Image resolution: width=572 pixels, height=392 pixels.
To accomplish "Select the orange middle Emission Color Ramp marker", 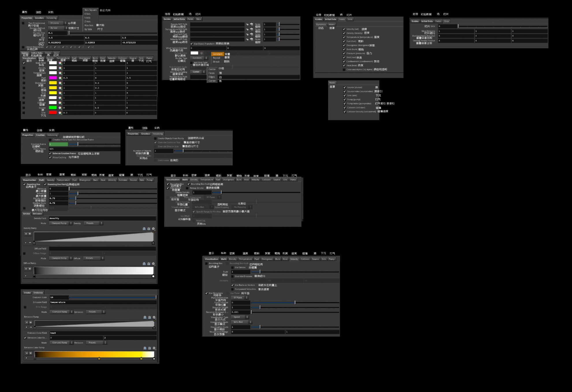I will point(99,359).
